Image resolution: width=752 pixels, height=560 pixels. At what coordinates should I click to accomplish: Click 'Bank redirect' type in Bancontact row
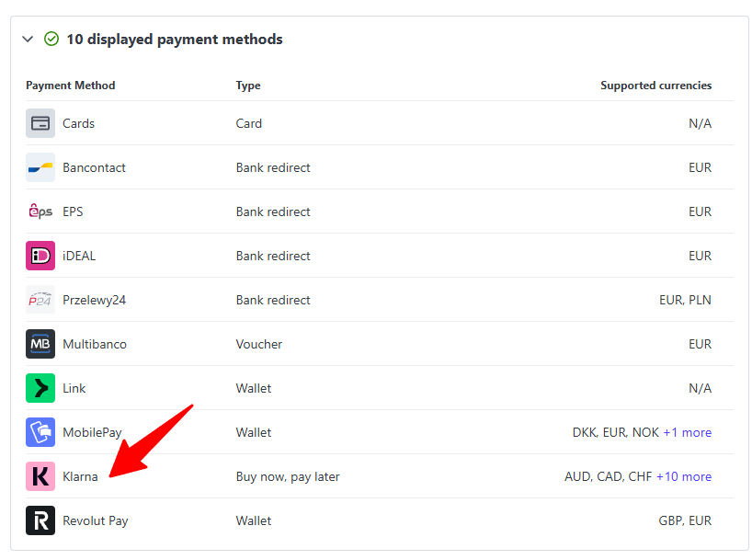pos(273,167)
